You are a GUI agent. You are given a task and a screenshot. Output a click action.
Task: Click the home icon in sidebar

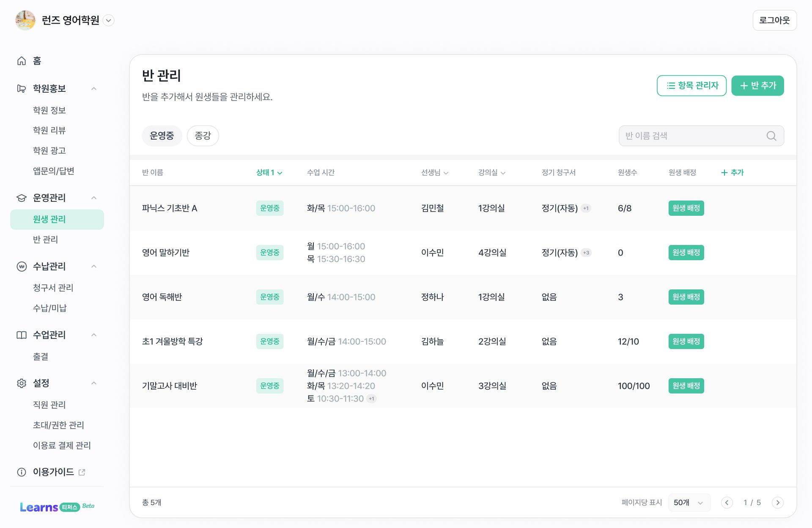(x=22, y=61)
